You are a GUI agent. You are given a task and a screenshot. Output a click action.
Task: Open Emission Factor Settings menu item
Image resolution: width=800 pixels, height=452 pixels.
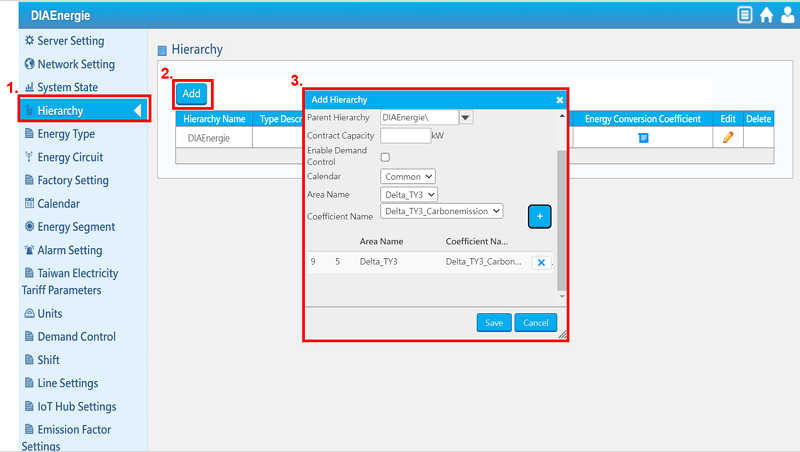coord(67,438)
